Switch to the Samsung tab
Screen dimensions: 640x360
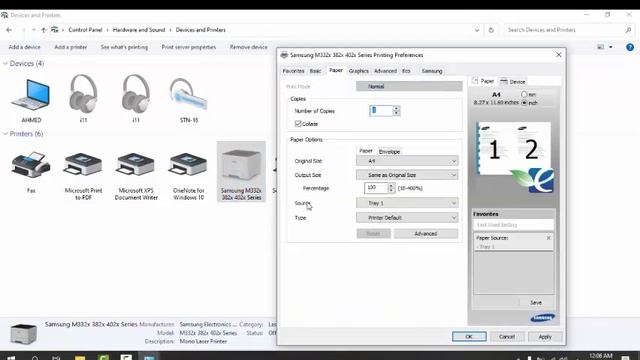(x=432, y=71)
